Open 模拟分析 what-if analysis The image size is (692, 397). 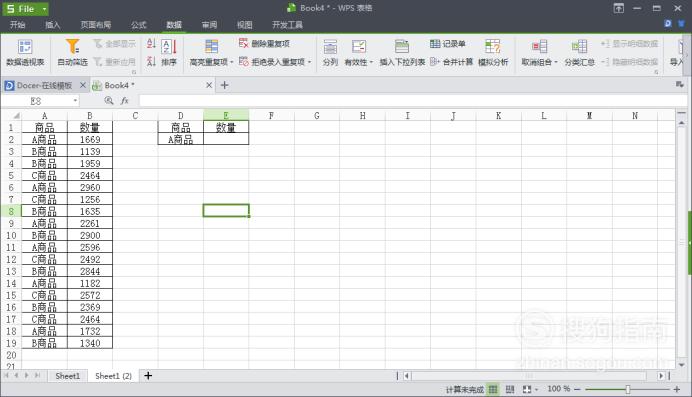pos(493,53)
